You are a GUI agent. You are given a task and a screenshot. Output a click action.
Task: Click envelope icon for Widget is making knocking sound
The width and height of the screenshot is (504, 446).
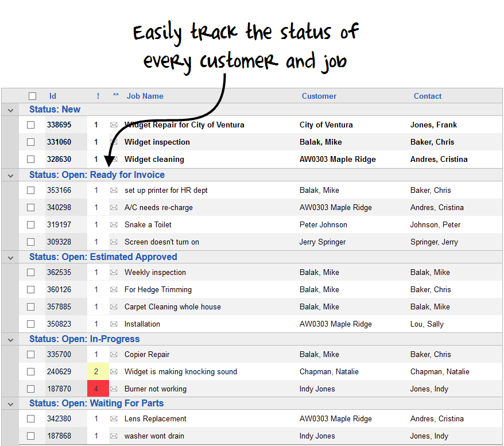[114, 372]
